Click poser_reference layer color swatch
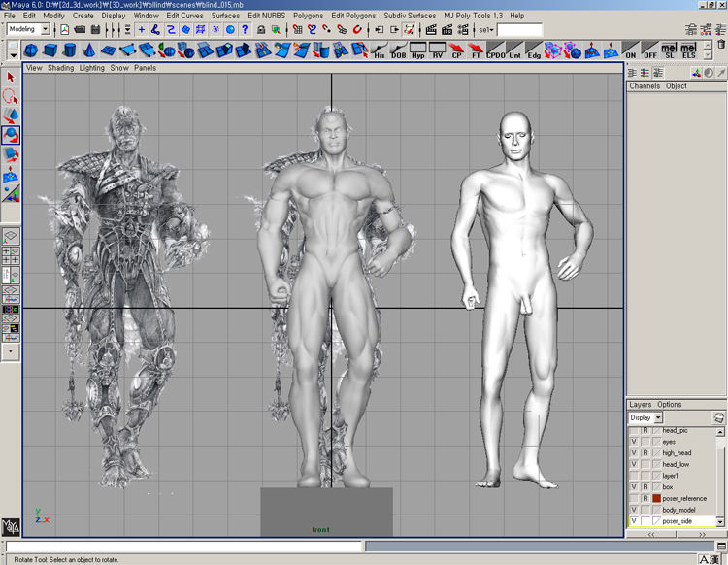This screenshot has width=728, height=565. coord(656,499)
